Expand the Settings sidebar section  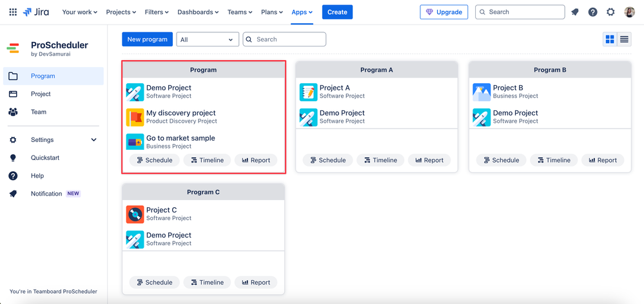(54, 140)
